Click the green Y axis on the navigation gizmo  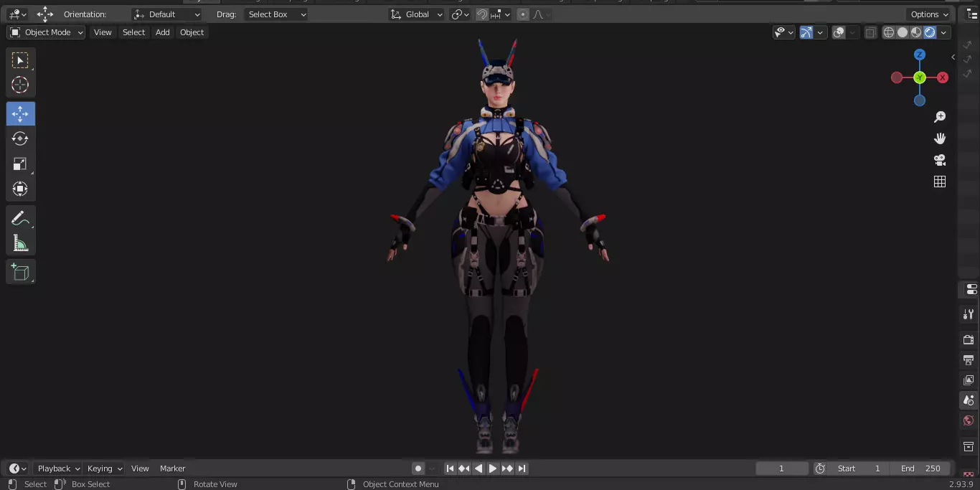pos(920,77)
